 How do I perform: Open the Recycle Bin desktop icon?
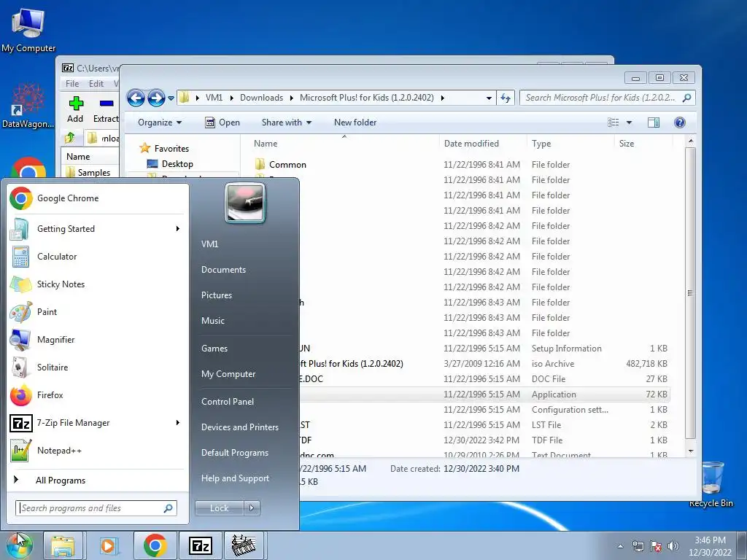pos(711,484)
